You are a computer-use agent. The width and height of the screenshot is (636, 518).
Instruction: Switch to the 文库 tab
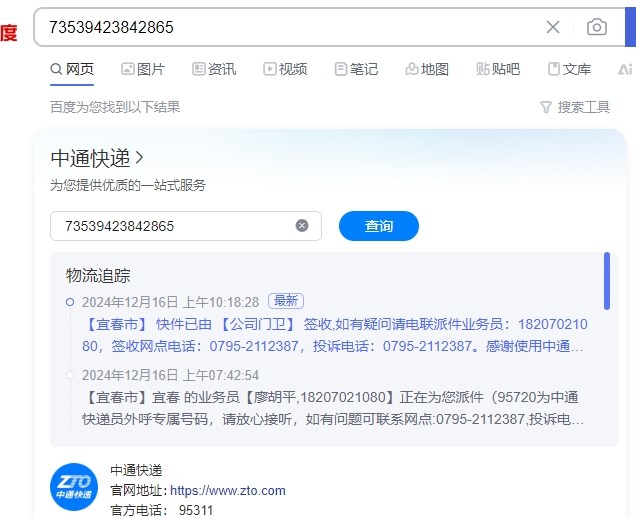[x=569, y=69]
